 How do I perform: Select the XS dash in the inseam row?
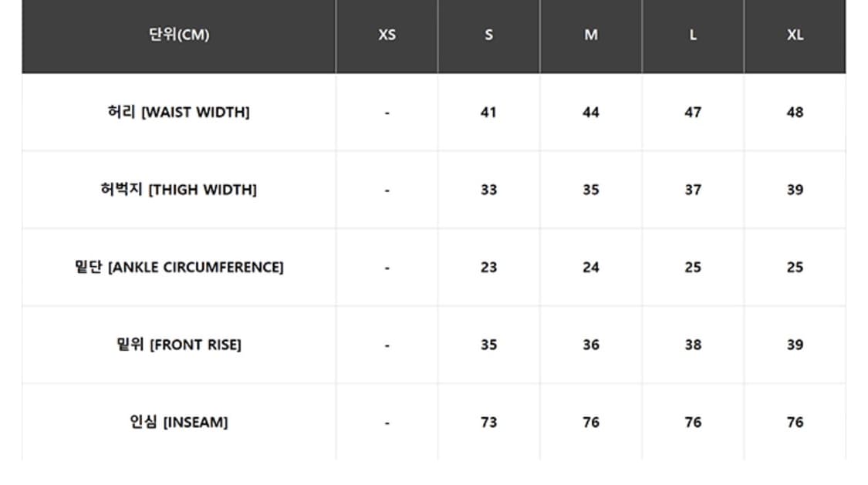pos(387,423)
